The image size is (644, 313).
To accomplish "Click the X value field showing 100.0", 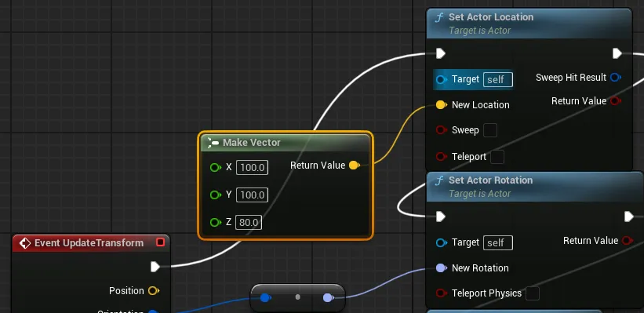I will click(252, 168).
